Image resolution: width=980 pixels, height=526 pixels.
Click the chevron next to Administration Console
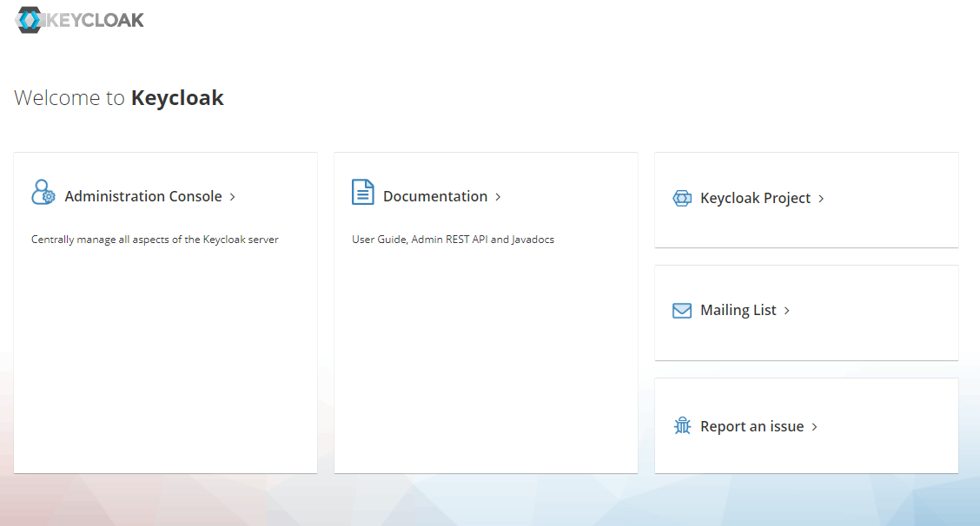[233, 197]
